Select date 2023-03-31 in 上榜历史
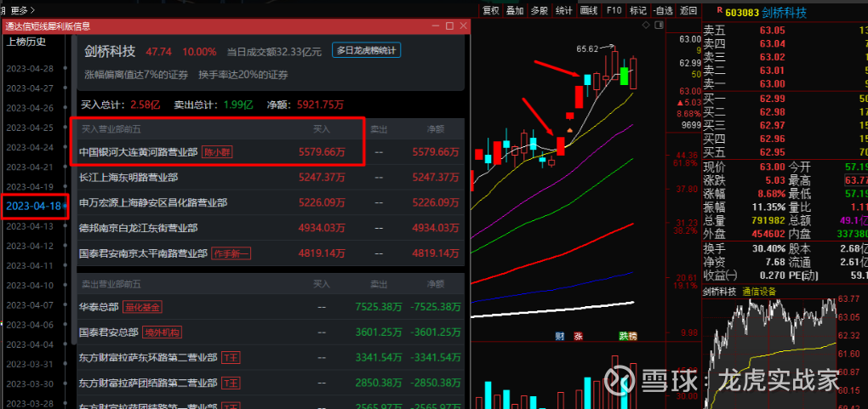 coord(30,364)
